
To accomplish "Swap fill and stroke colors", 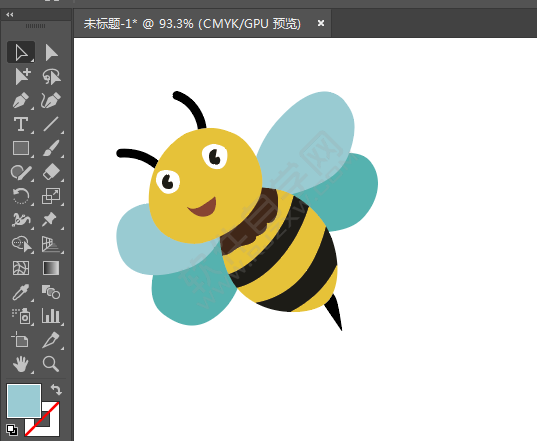I will (x=56, y=390).
